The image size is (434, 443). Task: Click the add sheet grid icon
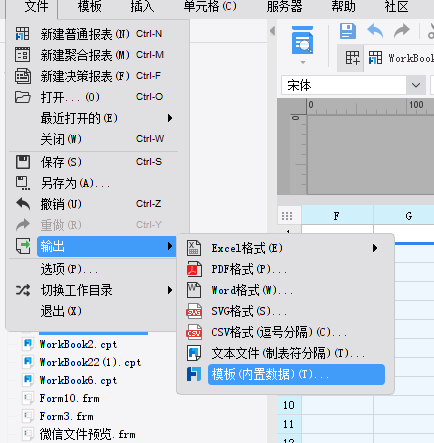(352, 58)
